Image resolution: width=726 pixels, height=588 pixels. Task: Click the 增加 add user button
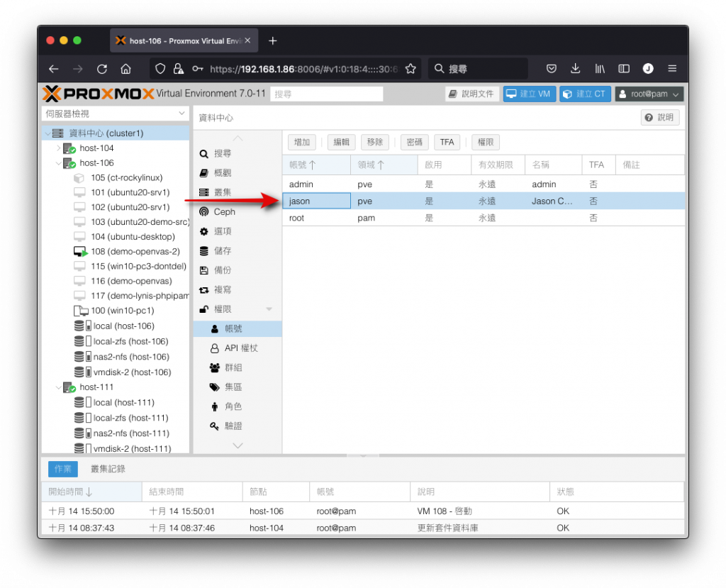pyautogui.click(x=302, y=143)
